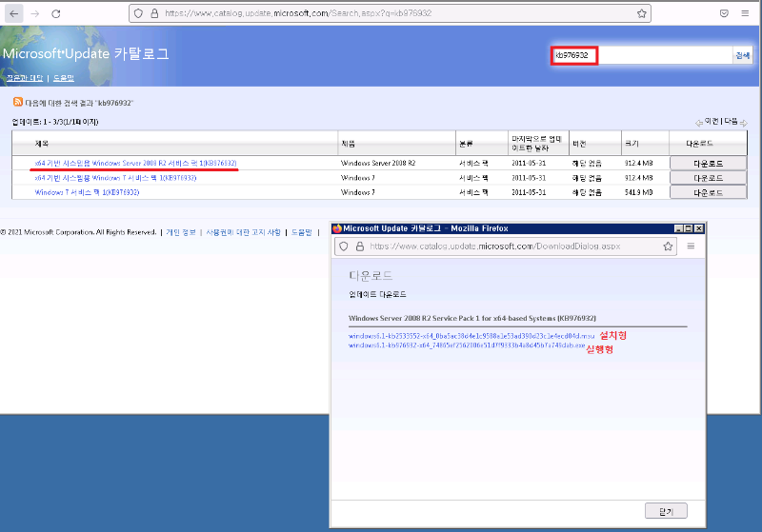This screenshot has height=532, width=762.
Task: Open the Windows Server 2008 R2 service pack link
Action: point(135,163)
